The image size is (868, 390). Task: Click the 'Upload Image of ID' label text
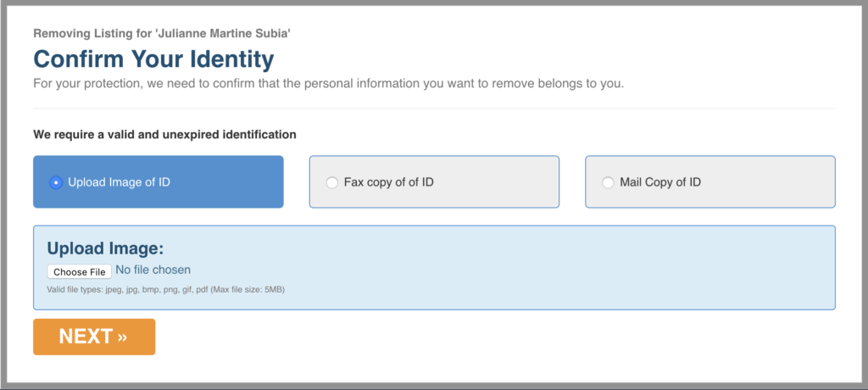tap(120, 181)
